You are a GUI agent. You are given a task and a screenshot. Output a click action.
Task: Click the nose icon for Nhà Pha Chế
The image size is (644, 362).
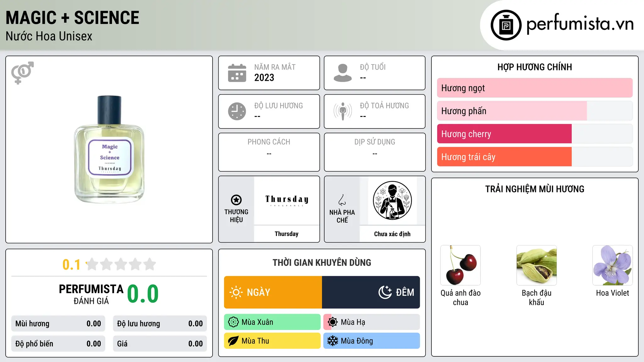tap(342, 200)
